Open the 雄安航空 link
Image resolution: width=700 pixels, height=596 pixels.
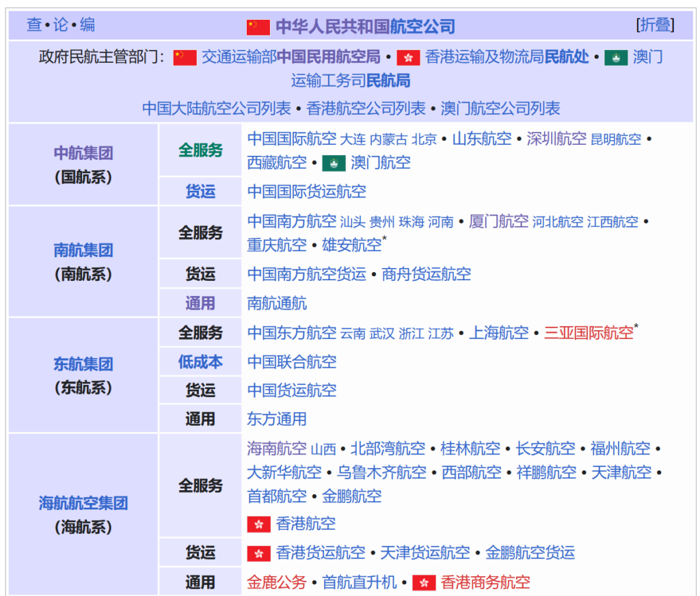pyautogui.click(x=352, y=245)
